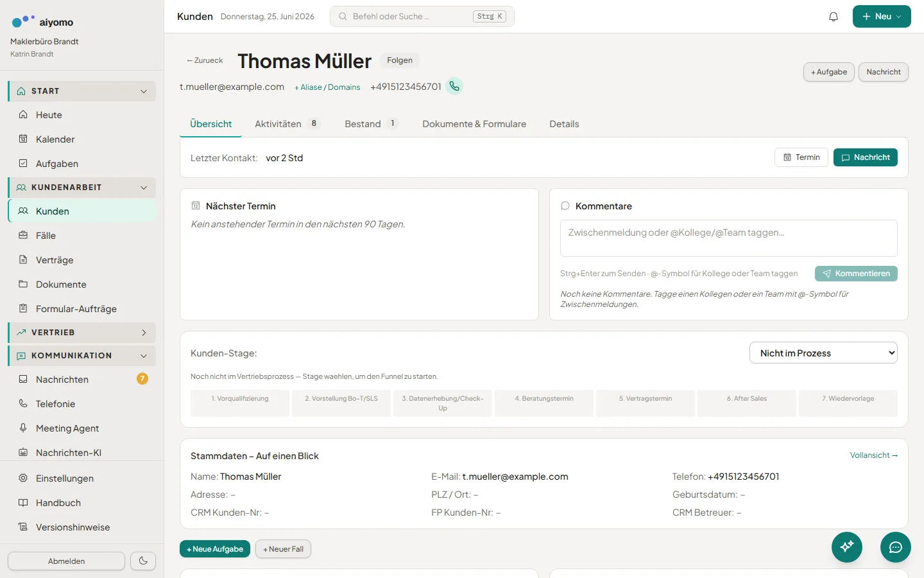924x578 pixels.
Task: Open Verträge in sidebar
Action: (82, 260)
